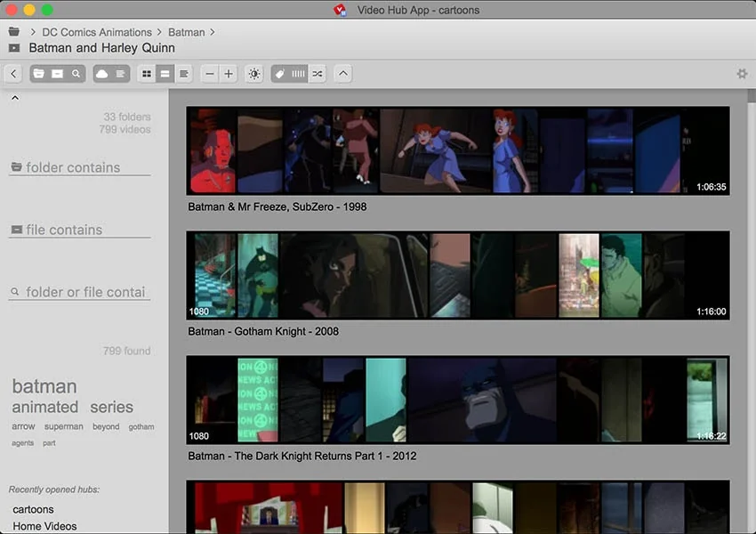Open the Batman breadcrumb entry

(187, 32)
